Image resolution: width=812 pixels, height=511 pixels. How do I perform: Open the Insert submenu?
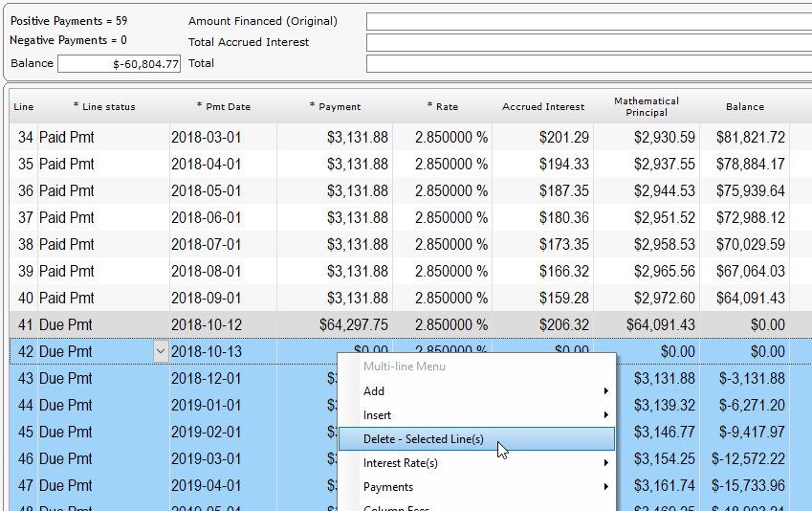click(x=476, y=415)
